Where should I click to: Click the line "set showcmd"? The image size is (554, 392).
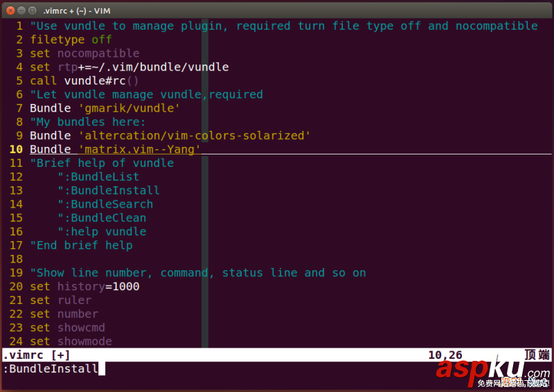pyautogui.click(x=67, y=328)
